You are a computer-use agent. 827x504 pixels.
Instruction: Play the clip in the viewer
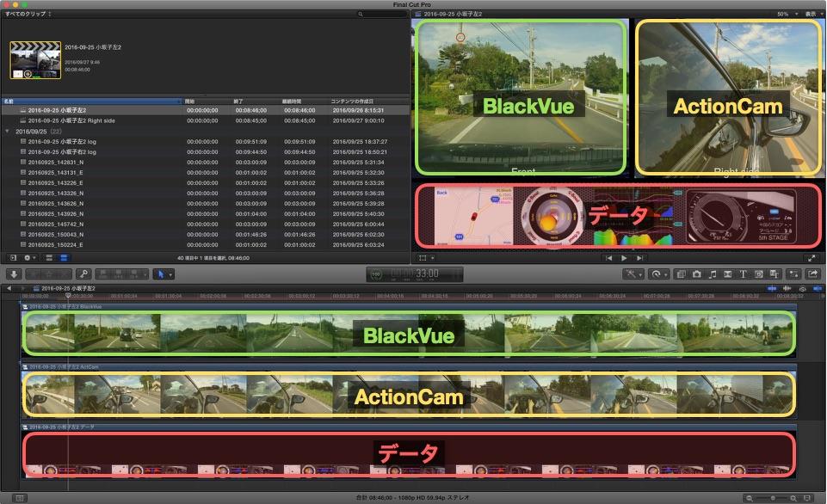624,258
